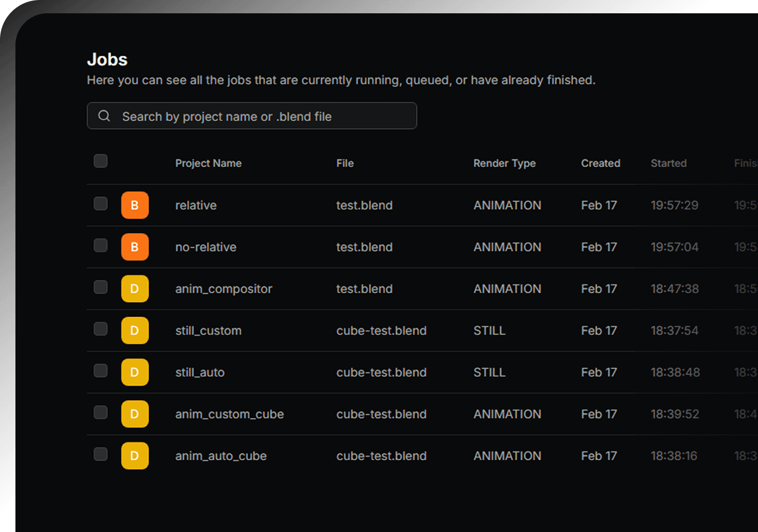Screen dimensions: 758x532
Task: Sort by Project Name column header
Action: 208,163
